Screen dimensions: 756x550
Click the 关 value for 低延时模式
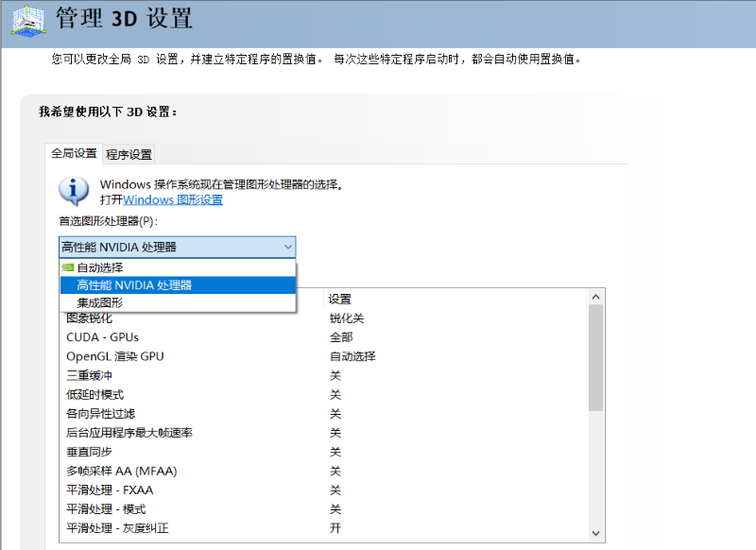coord(335,395)
